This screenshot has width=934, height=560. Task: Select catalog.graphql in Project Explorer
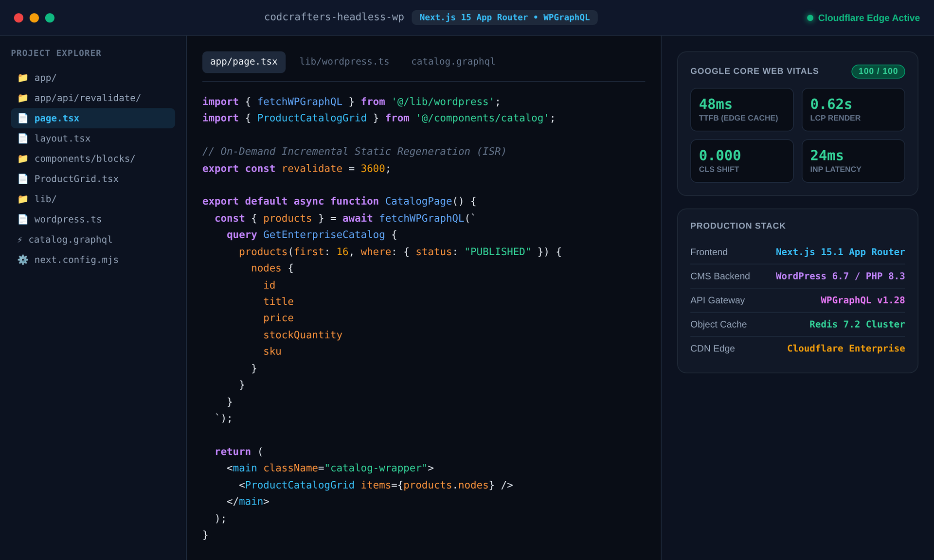point(93,240)
